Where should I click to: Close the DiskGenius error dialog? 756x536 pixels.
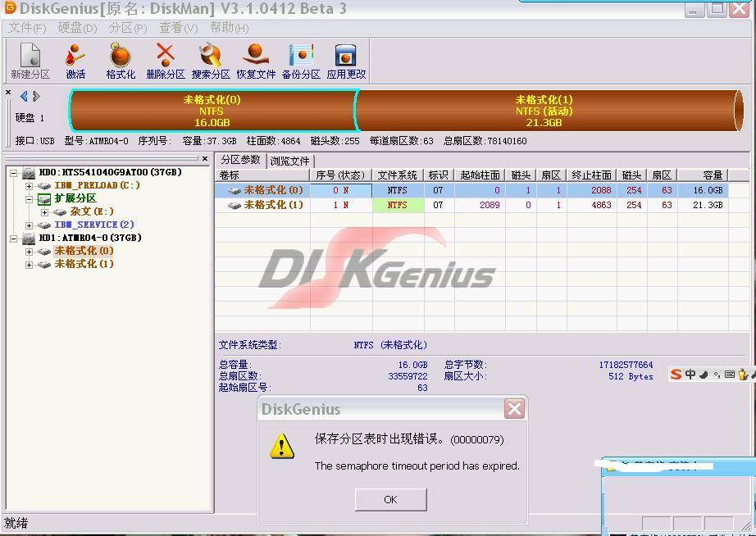click(x=514, y=409)
